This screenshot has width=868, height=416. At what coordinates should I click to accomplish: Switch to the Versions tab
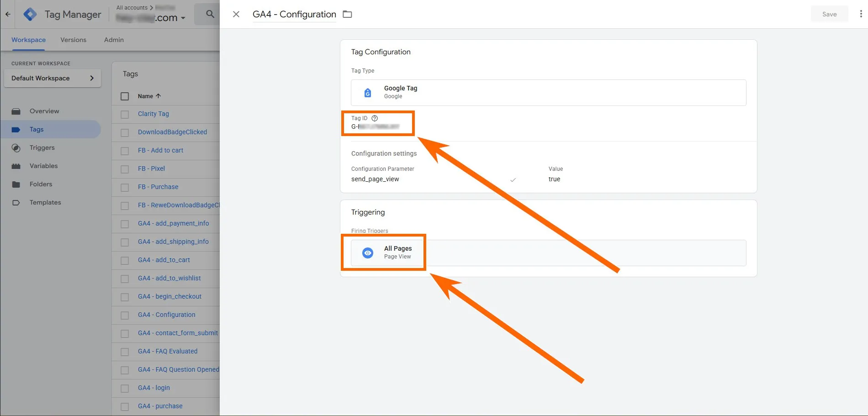point(73,40)
